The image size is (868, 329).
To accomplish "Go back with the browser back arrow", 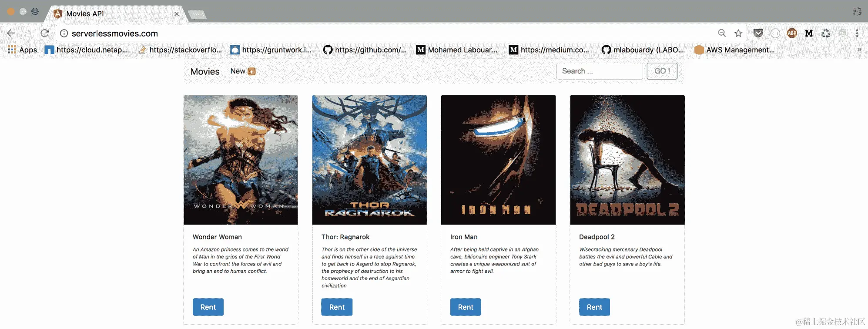I will (11, 33).
